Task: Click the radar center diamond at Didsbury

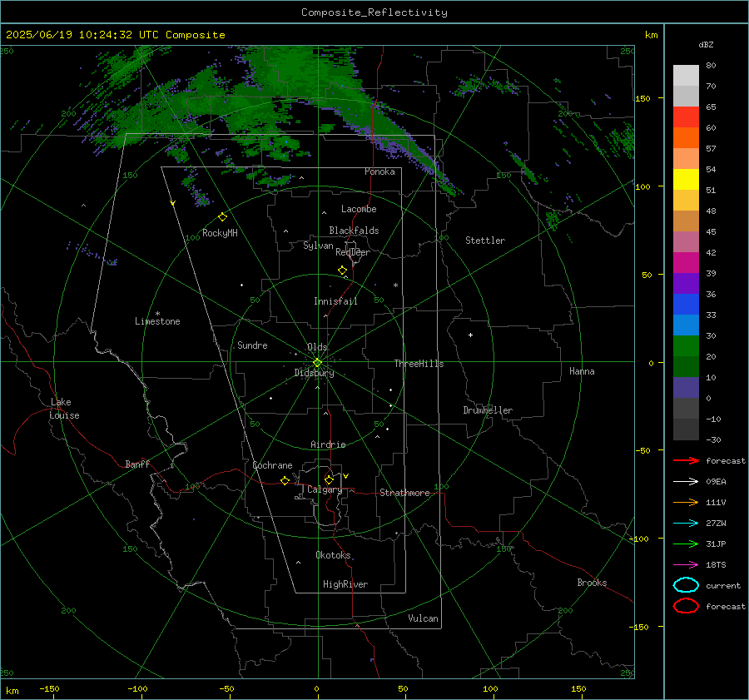Action: [317, 363]
